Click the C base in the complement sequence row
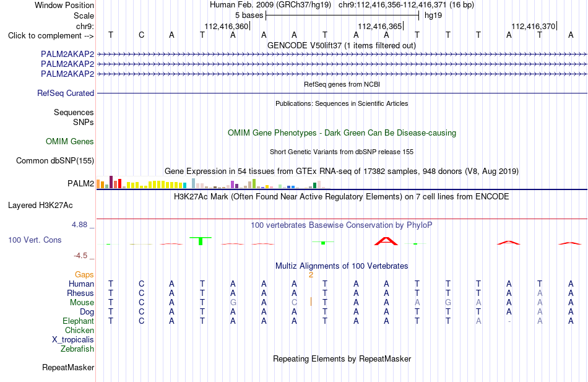588x382 pixels. point(141,35)
